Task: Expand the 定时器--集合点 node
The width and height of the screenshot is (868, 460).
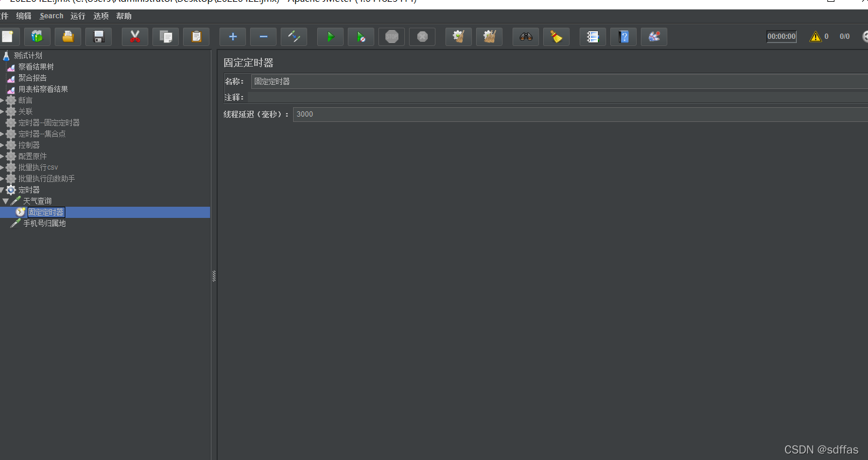Action: pos(2,134)
